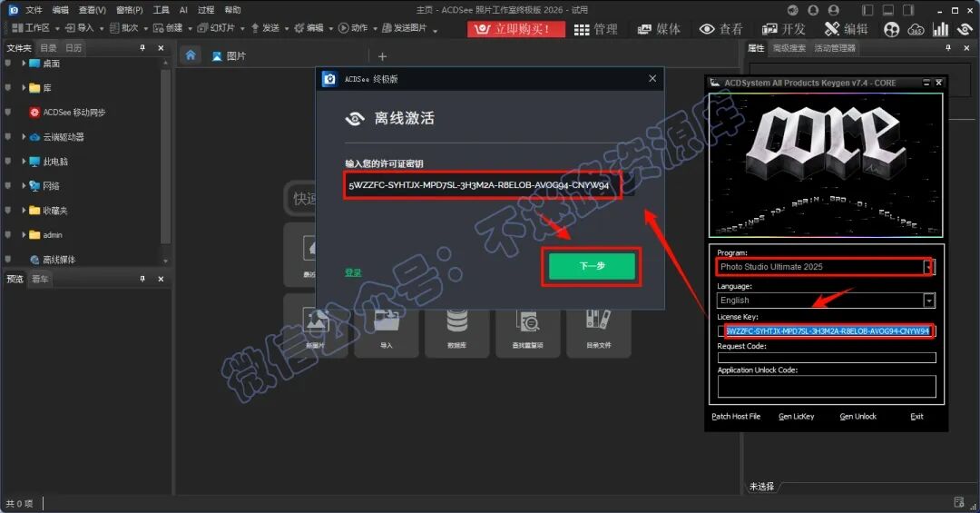Click the notification bell icon in title bar
This screenshot has width=980, height=513.
[813, 10]
